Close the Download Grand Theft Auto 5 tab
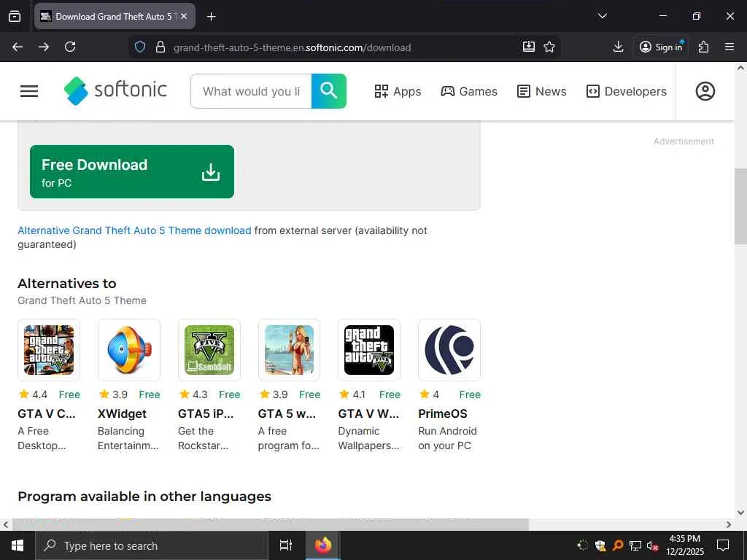This screenshot has height=560, width=747. [184, 16]
